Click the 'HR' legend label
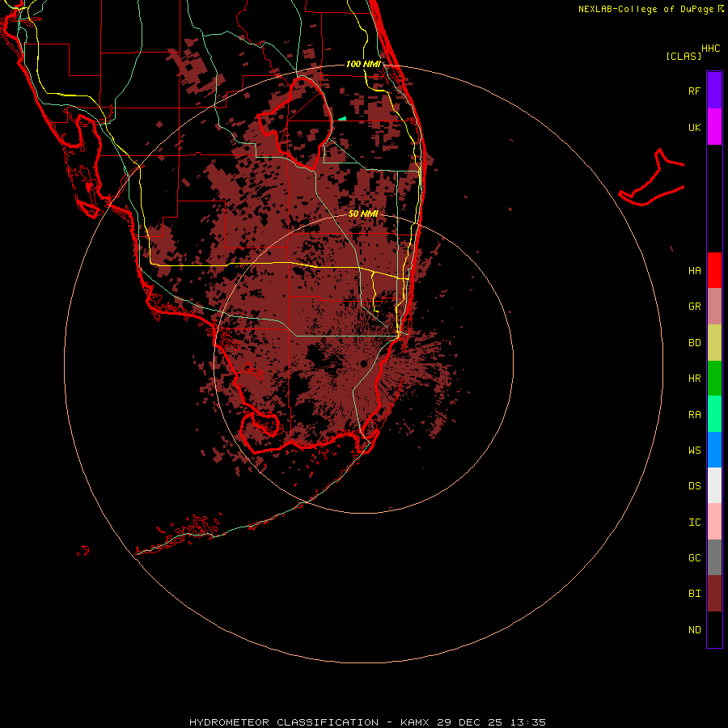 point(695,379)
